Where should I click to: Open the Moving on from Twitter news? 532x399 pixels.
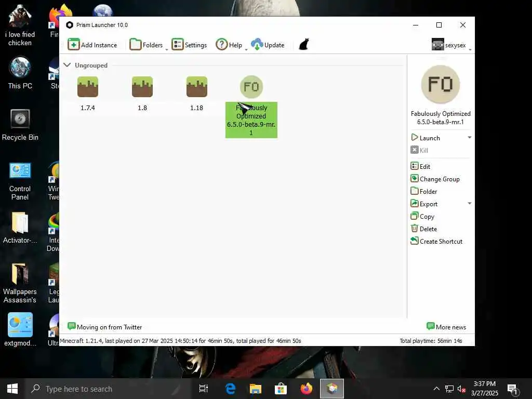[105, 327]
